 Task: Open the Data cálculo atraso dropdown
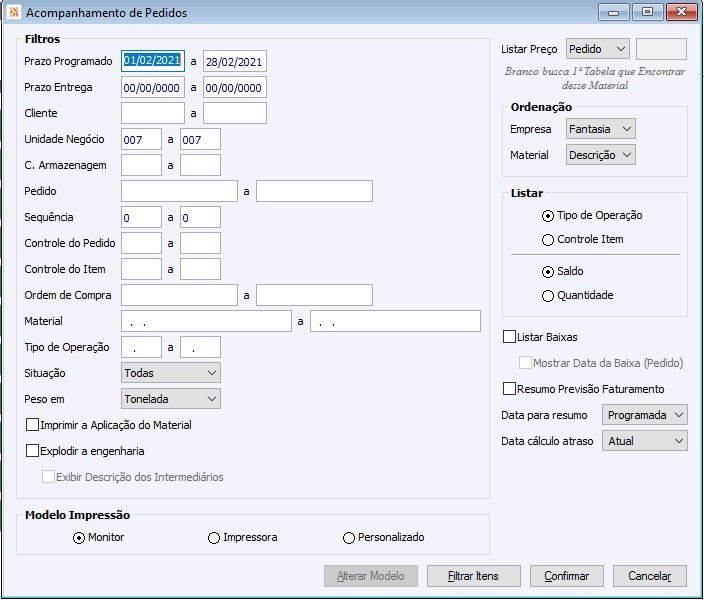[x=644, y=441]
